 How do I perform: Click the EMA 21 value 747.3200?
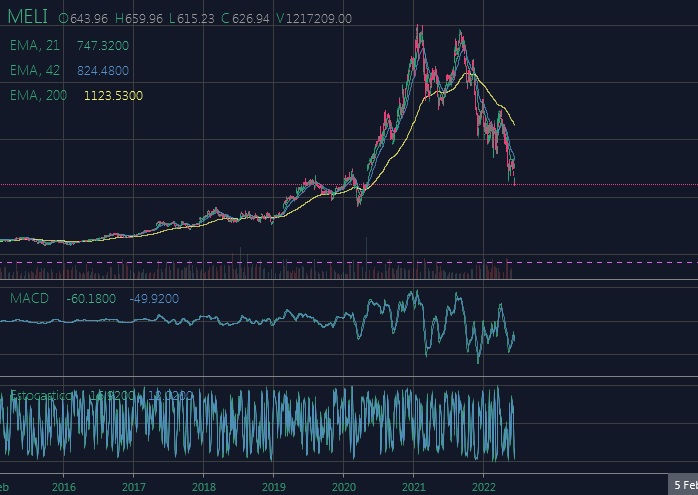102,45
